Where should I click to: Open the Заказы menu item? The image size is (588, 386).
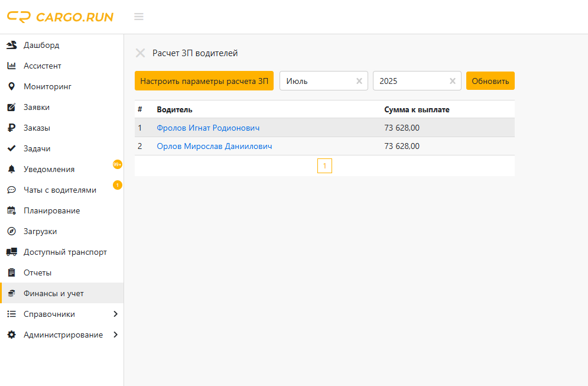(37, 128)
